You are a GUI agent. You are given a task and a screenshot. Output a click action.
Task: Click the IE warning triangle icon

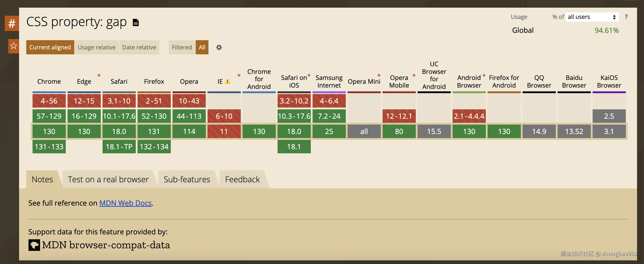(228, 81)
